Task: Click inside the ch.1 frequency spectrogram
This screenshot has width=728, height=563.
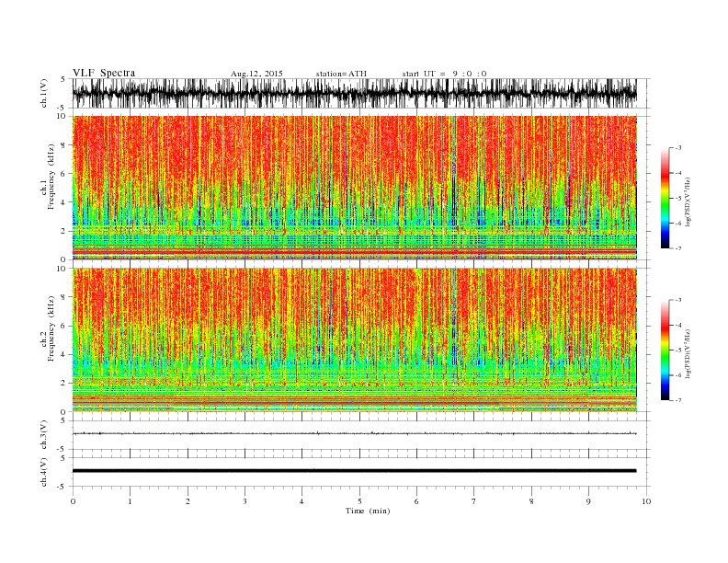Action: pos(354,188)
